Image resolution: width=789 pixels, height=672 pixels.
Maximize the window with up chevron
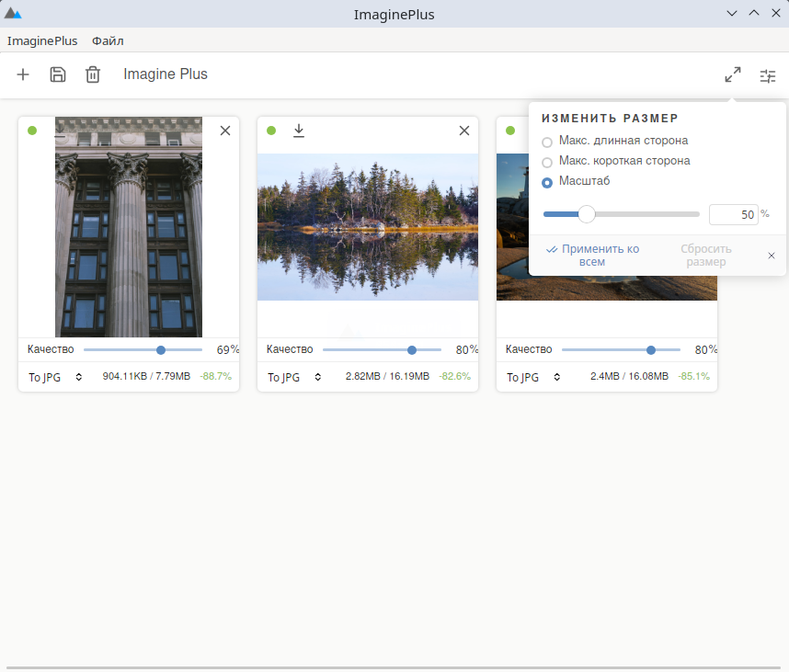(x=754, y=14)
